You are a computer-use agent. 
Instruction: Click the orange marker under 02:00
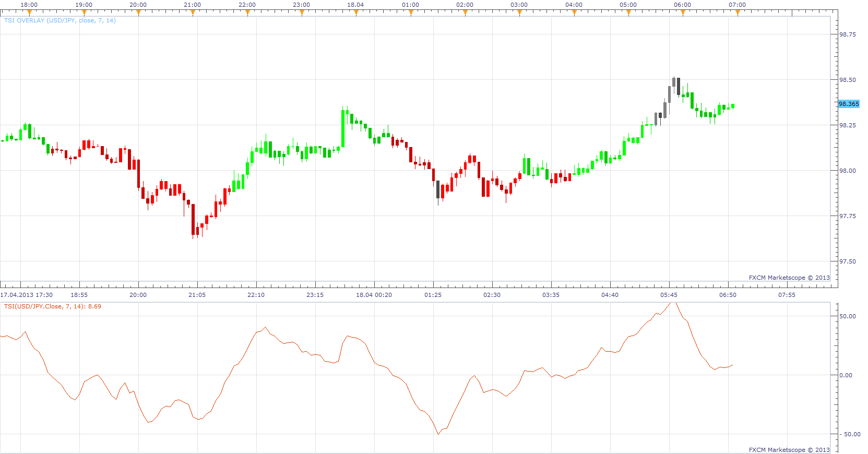[x=465, y=13]
